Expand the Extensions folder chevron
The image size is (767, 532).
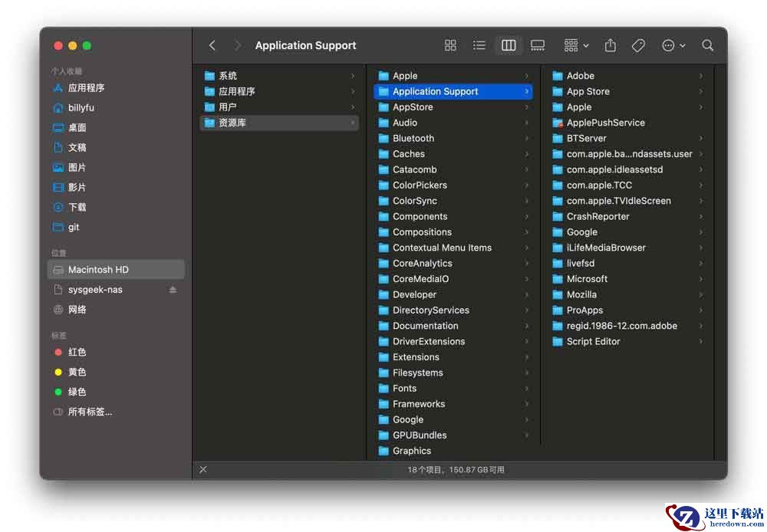click(x=527, y=357)
